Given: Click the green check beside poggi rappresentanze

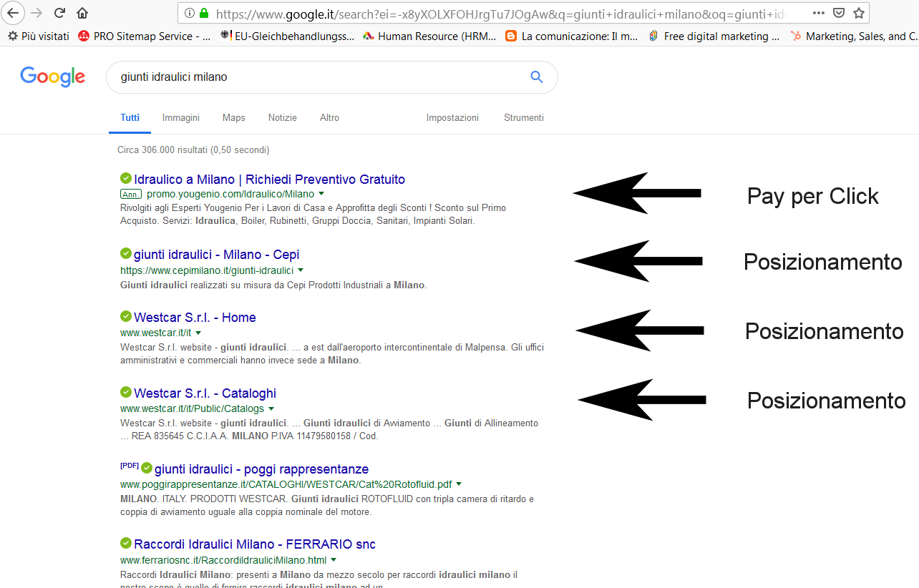Looking at the screenshot, I should point(147,468).
